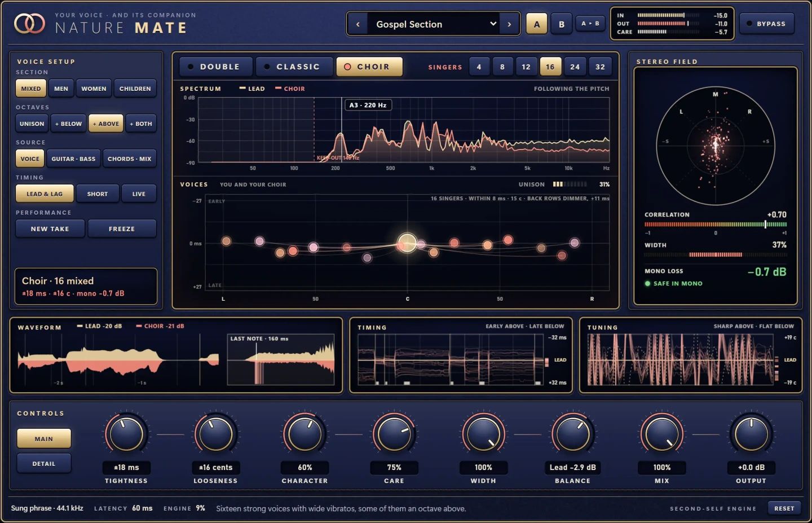Click the Output knob

click(x=751, y=434)
